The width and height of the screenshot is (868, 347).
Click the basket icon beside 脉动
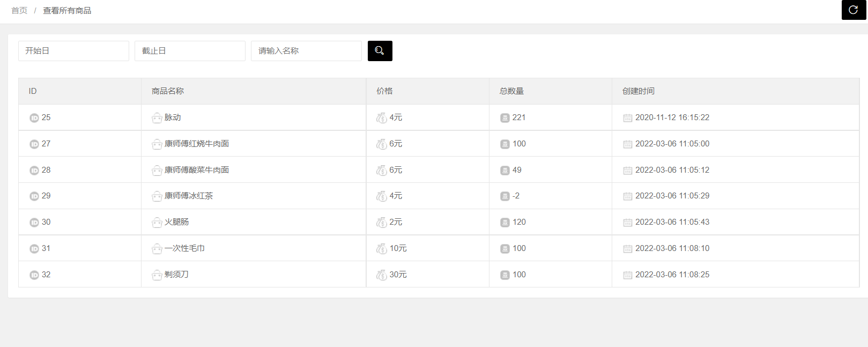(x=157, y=118)
